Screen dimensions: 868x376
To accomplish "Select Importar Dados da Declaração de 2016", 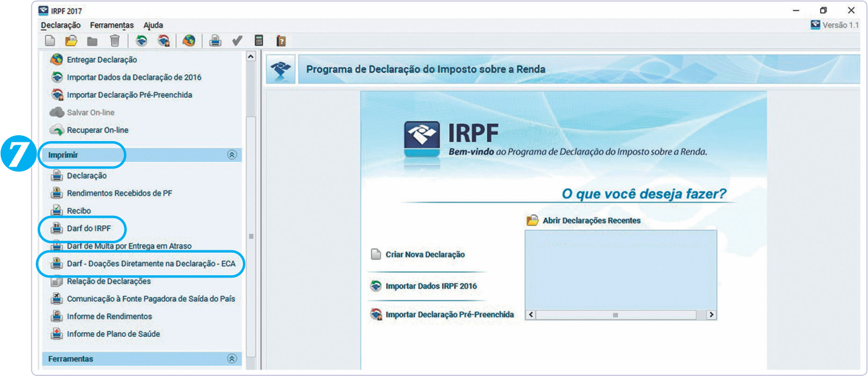I will click(134, 77).
